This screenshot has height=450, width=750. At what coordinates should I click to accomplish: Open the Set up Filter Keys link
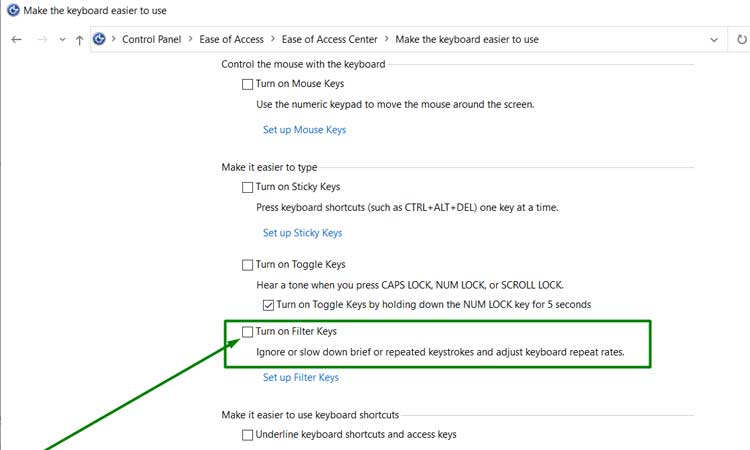pos(301,377)
